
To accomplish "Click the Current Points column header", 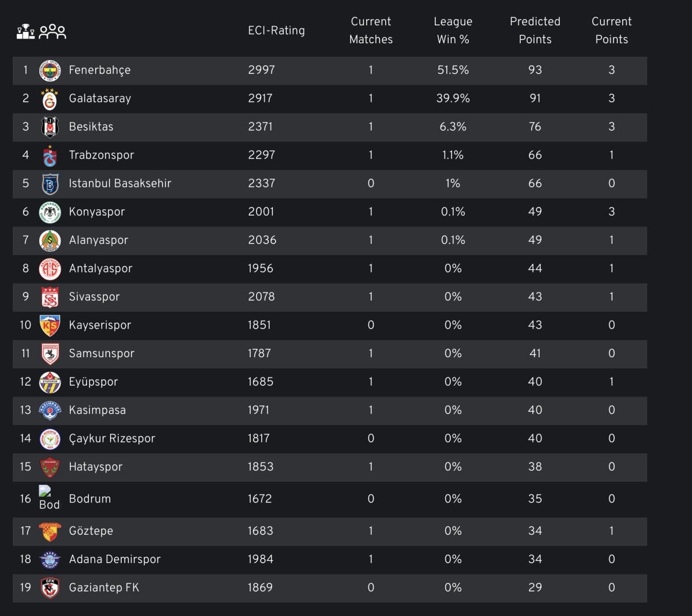I will click(x=611, y=31).
